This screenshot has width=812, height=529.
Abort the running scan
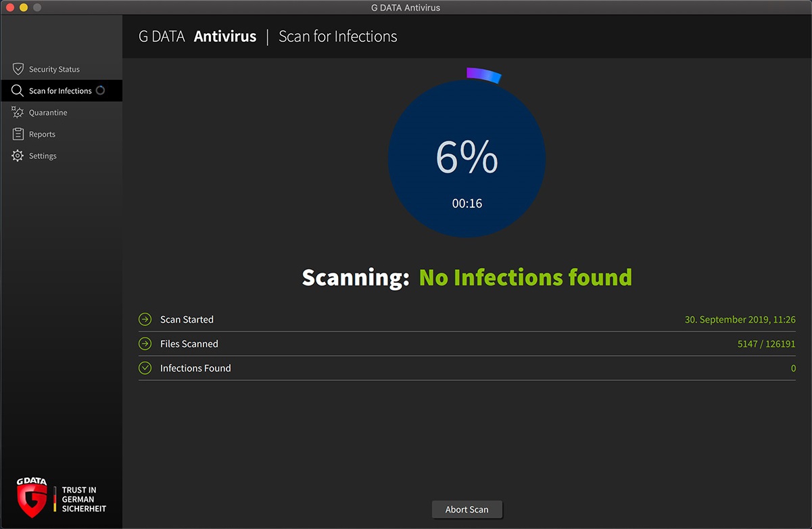[x=467, y=509]
